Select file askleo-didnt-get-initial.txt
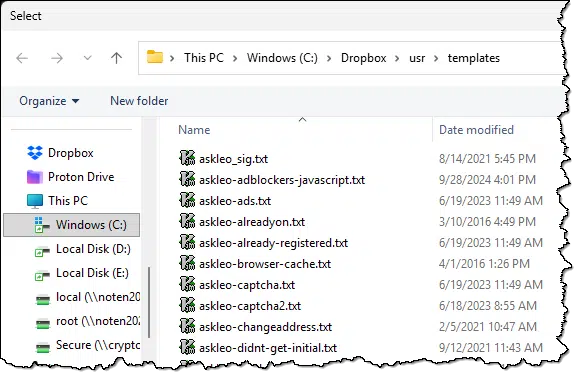Image resolution: width=579 pixels, height=378 pixels. pos(268,348)
